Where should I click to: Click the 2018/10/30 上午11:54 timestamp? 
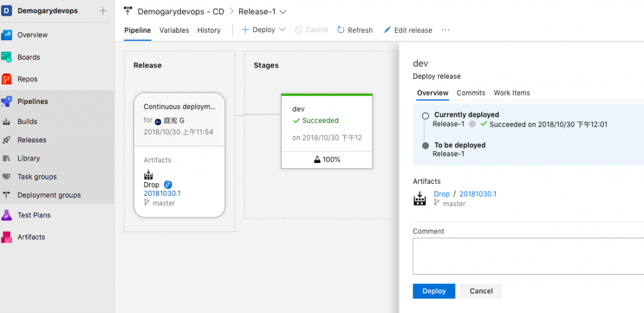tap(178, 132)
